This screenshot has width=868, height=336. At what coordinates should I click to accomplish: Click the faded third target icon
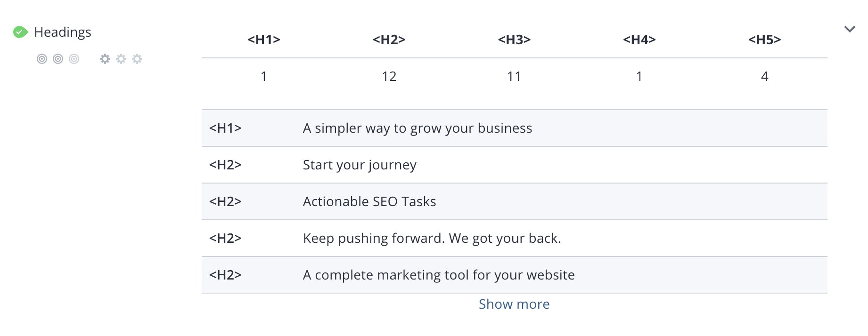point(74,59)
